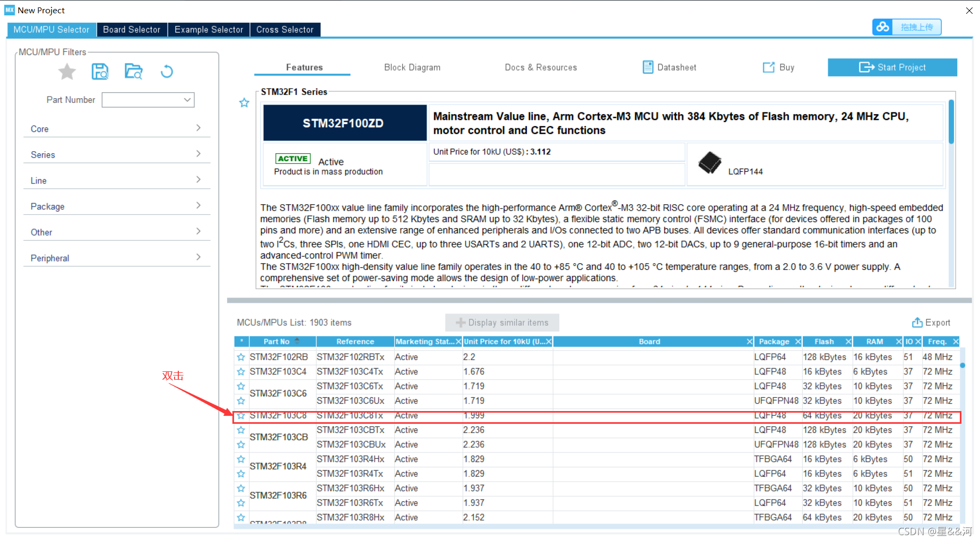Click the Buy button
The image size is (980, 541).
[778, 67]
